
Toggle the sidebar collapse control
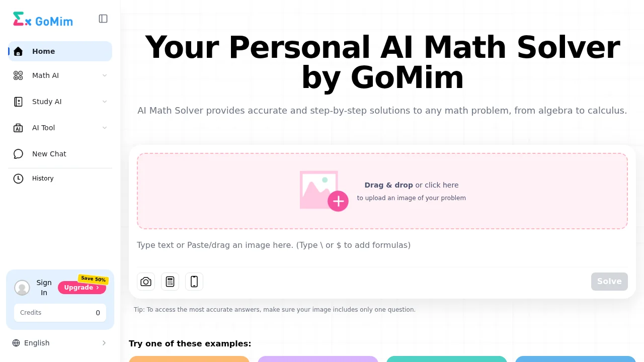tap(103, 19)
